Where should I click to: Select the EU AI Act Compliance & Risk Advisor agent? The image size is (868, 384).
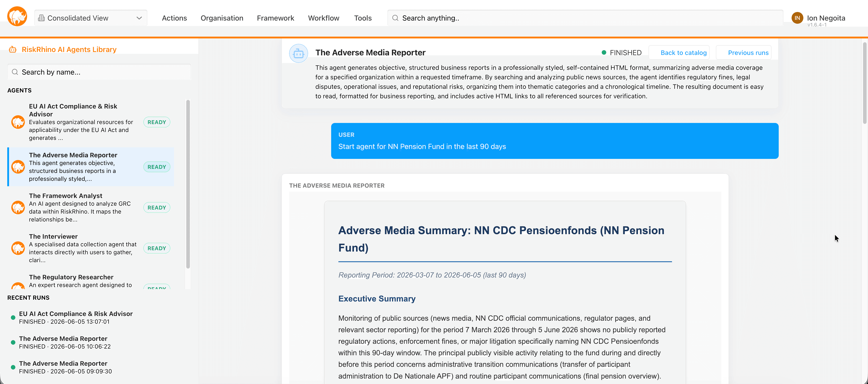91,122
